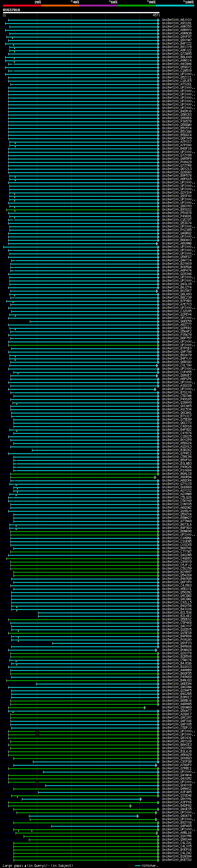The image size is (197, 868).
Task: Select hit label UniRef100_C1BJE5
Action: coord(176,81)
